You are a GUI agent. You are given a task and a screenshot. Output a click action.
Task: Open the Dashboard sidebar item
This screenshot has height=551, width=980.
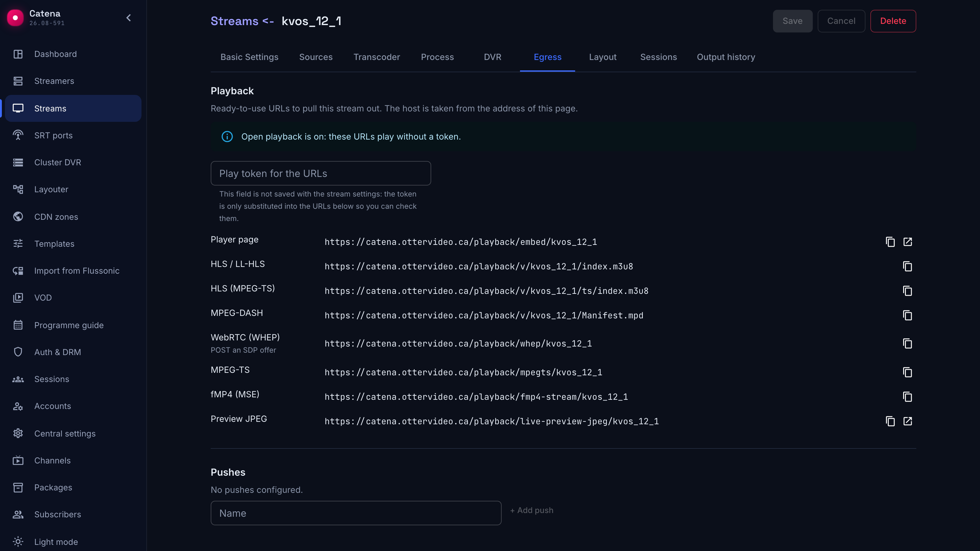point(73,54)
